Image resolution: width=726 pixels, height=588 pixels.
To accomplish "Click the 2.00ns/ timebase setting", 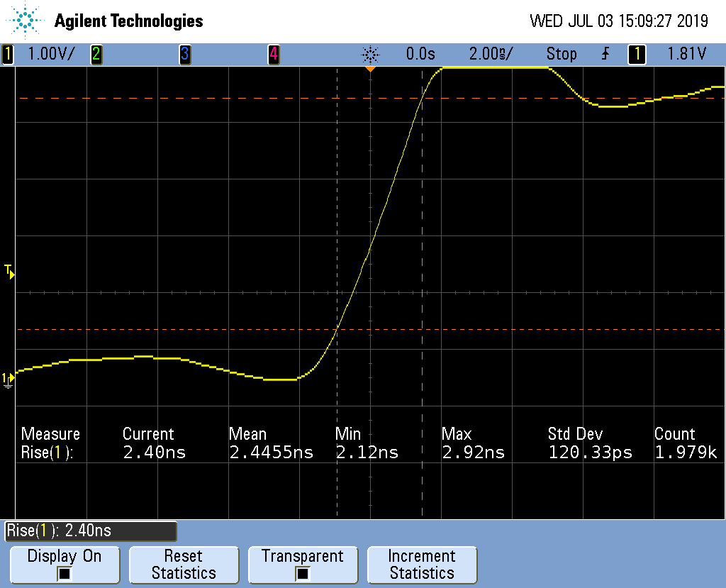I will click(x=491, y=54).
